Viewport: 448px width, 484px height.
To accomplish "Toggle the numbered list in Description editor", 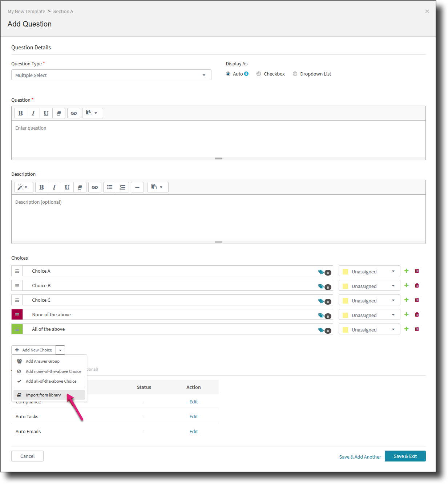I will pos(122,187).
